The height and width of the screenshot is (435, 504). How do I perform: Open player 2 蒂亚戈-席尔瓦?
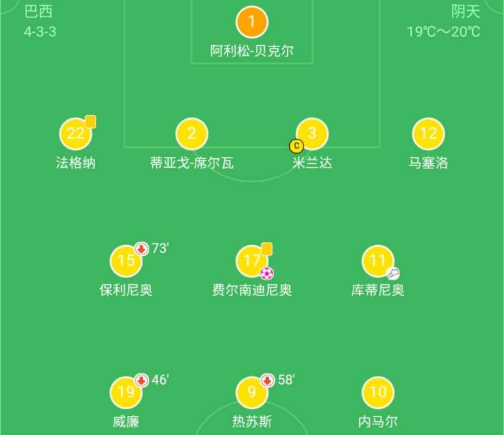click(192, 133)
